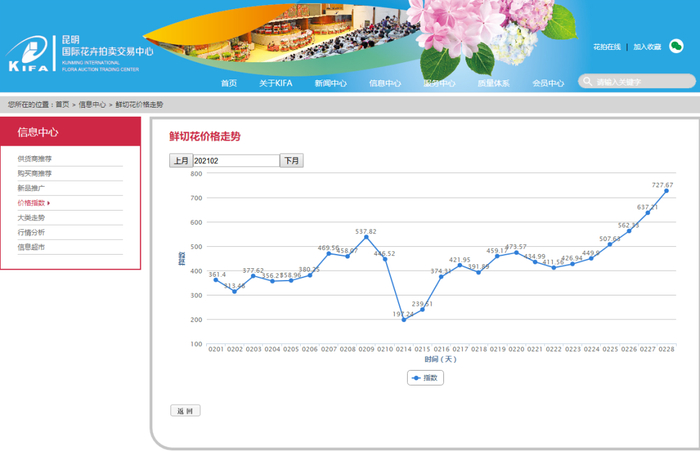Click the month field showing 202102
This screenshot has height=451, width=700.
(236, 161)
